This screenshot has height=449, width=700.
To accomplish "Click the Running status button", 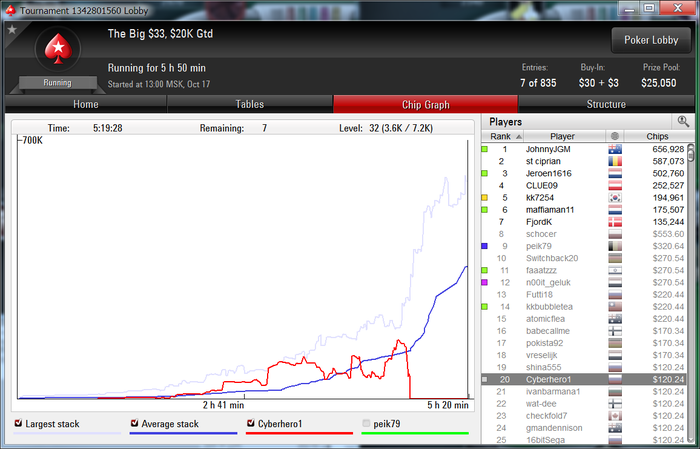I will point(58,83).
